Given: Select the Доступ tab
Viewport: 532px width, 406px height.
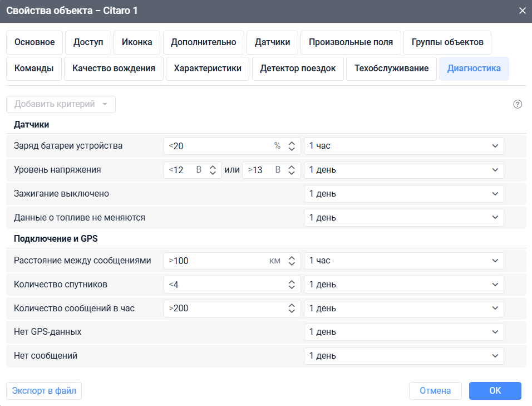Looking at the screenshot, I should (x=88, y=42).
